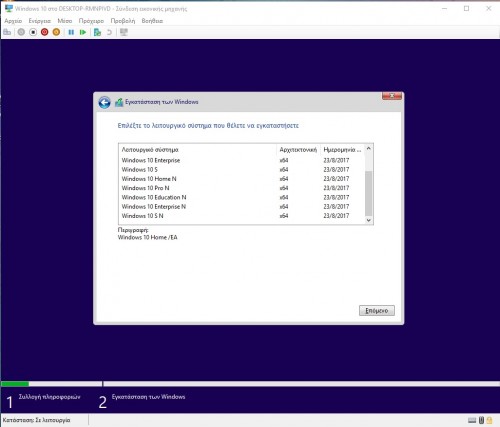Image resolution: width=500 pixels, height=427 pixels.
Task: Reset the VM using the green play icon
Action: click(x=83, y=32)
